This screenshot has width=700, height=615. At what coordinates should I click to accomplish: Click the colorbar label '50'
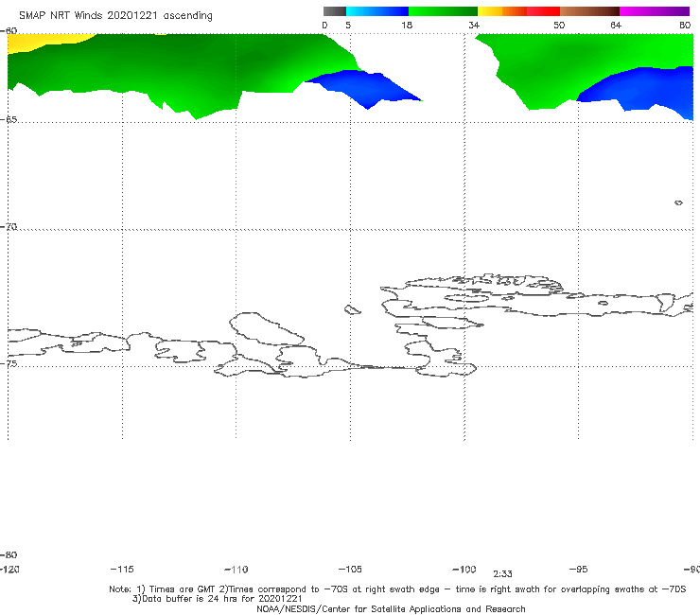click(559, 26)
